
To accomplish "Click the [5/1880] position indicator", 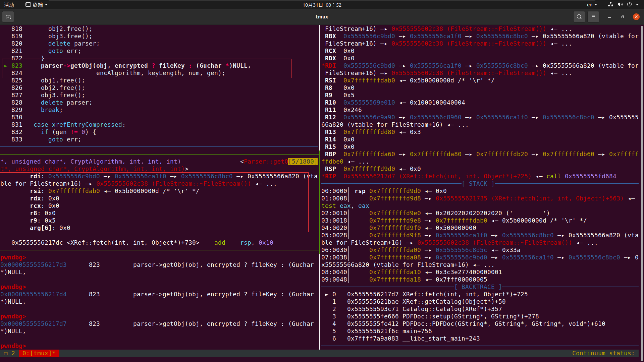I will tap(303, 162).
